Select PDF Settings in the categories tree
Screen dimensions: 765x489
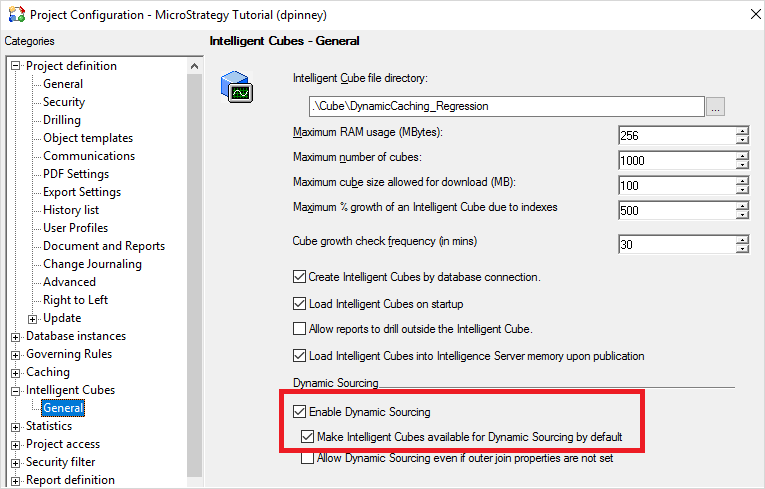click(x=76, y=174)
